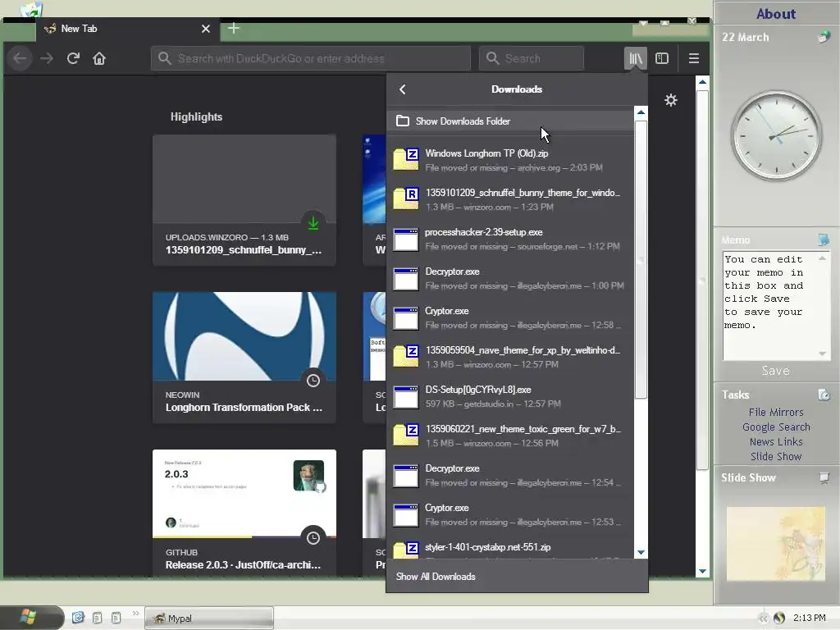This screenshot has height=630, width=840.
Task: Toggle the sidebar view button
Action: [662, 58]
